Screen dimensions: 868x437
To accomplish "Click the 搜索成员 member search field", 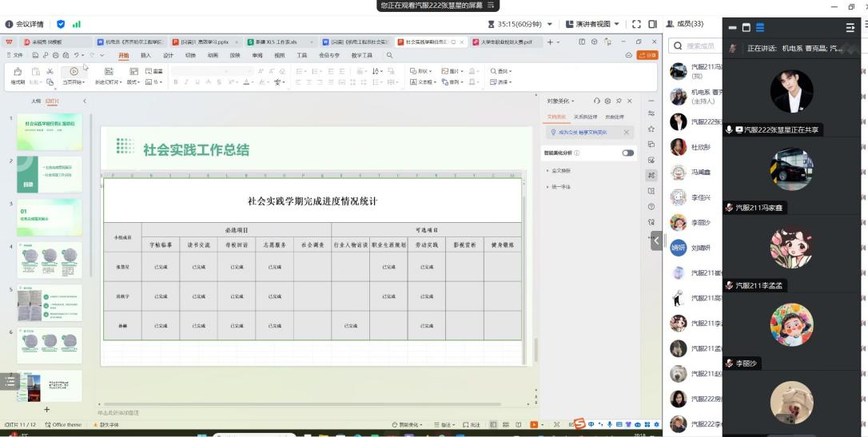I will click(695, 46).
